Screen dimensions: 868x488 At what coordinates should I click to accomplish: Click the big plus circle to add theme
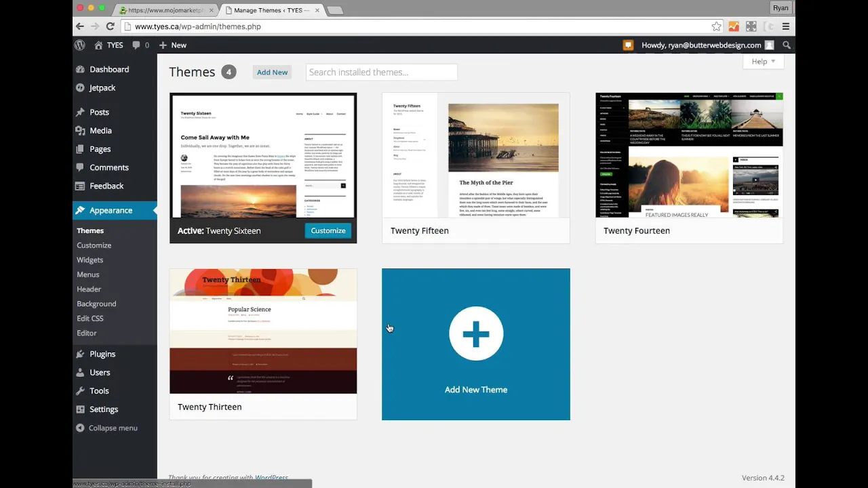476,333
